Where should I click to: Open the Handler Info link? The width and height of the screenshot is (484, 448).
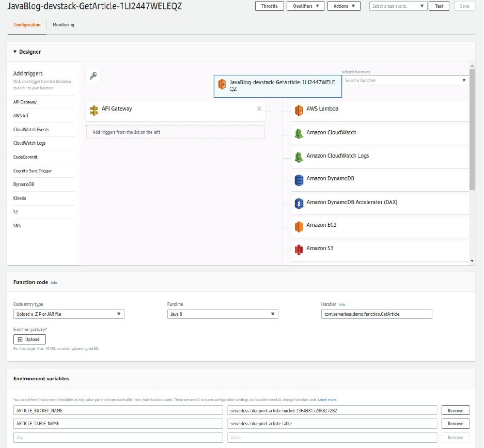coord(342,304)
